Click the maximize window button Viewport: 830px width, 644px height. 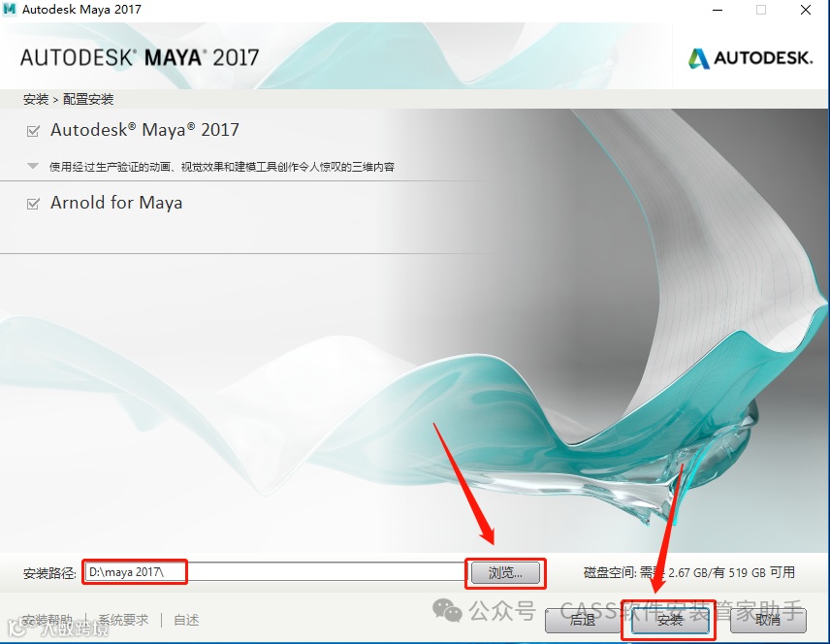pyautogui.click(x=761, y=10)
